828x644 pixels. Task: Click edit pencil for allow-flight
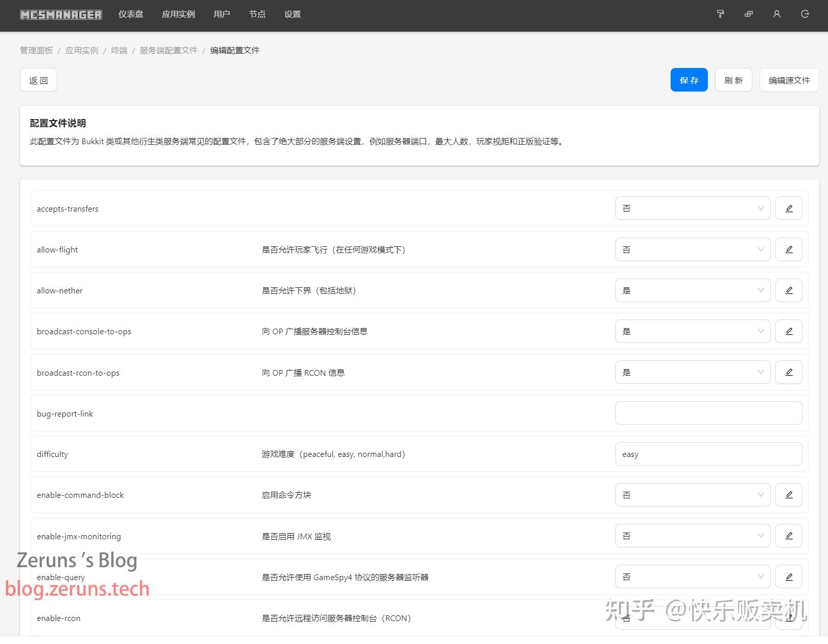coord(789,249)
